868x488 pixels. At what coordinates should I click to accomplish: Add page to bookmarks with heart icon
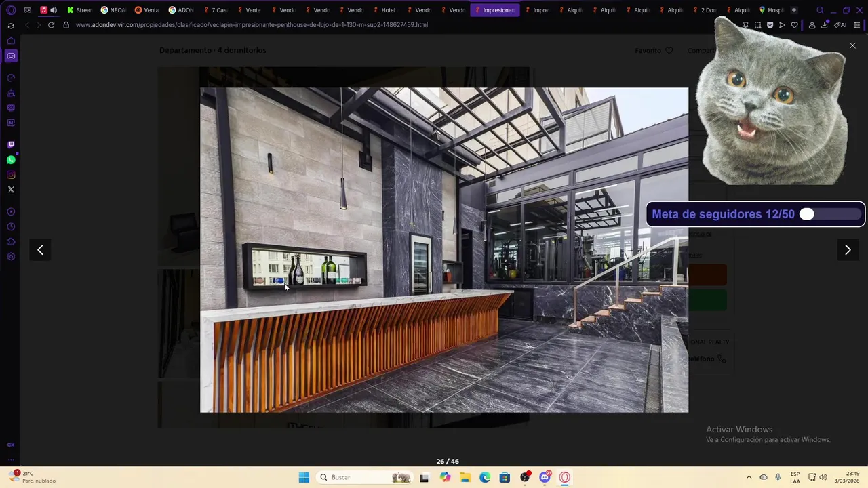pyautogui.click(x=795, y=25)
